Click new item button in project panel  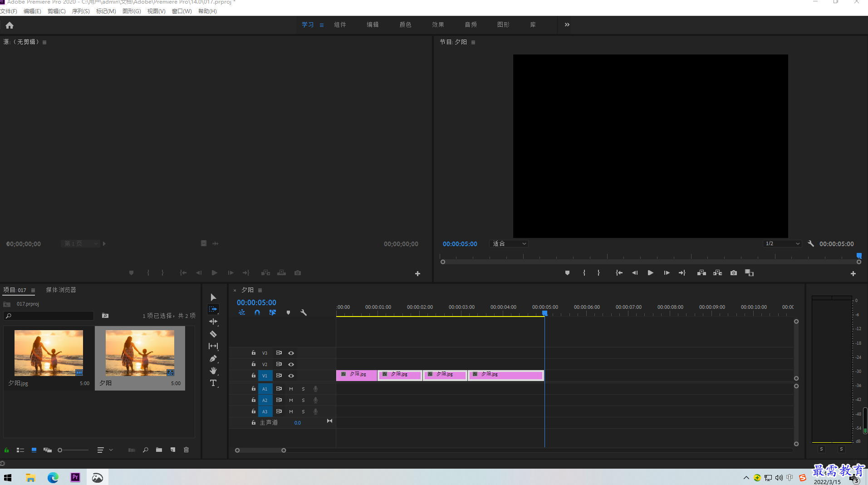click(x=173, y=450)
